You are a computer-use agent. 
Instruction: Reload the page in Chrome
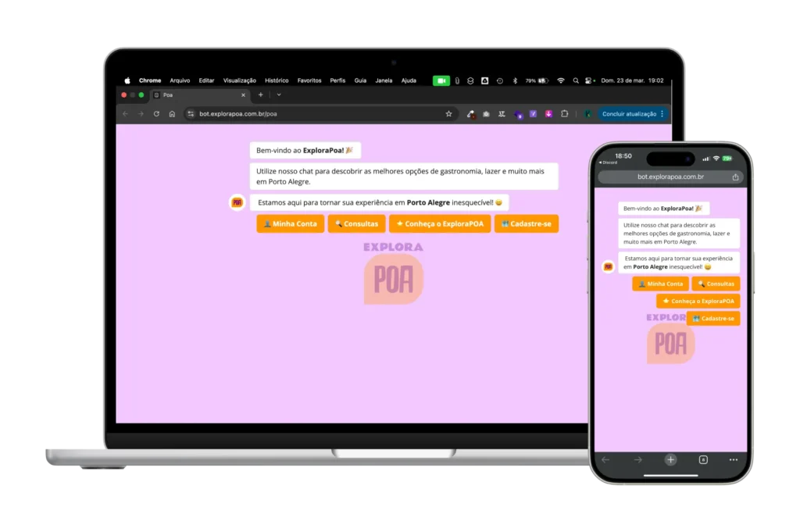(156, 114)
